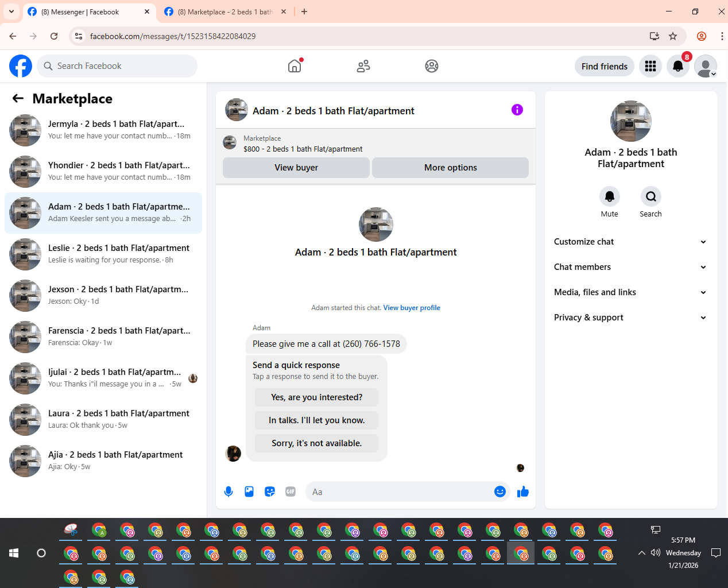Screen dimensions: 728x588
Task: Send quick reply 'Sorry, it's not available.'
Action: point(317,443)
